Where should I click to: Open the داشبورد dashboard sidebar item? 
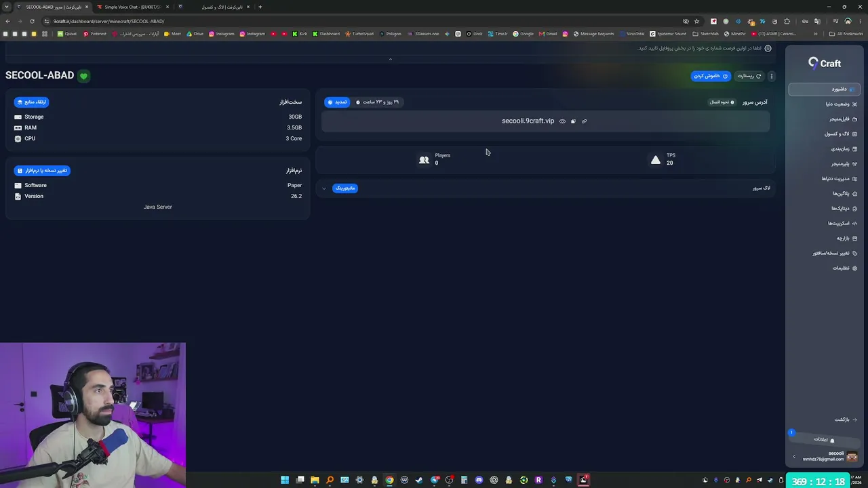click(x=825, y=89)
